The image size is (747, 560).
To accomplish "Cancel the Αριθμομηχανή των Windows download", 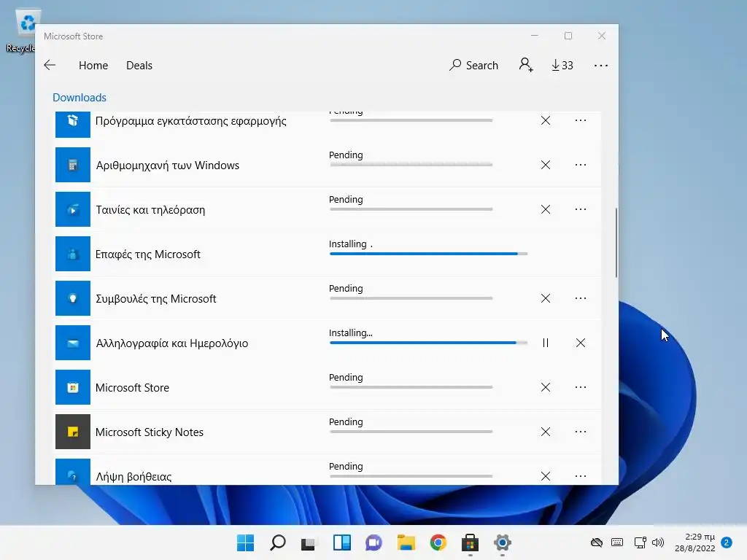I will [x=546, y=165].
